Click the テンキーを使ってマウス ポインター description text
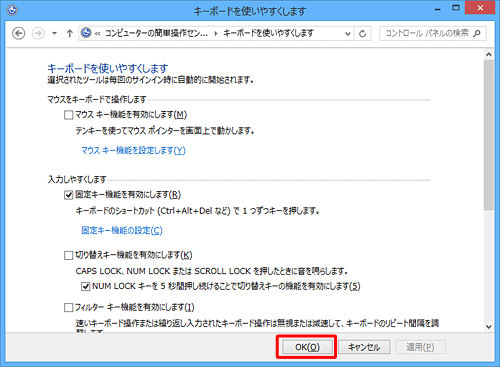 (165, 131)
